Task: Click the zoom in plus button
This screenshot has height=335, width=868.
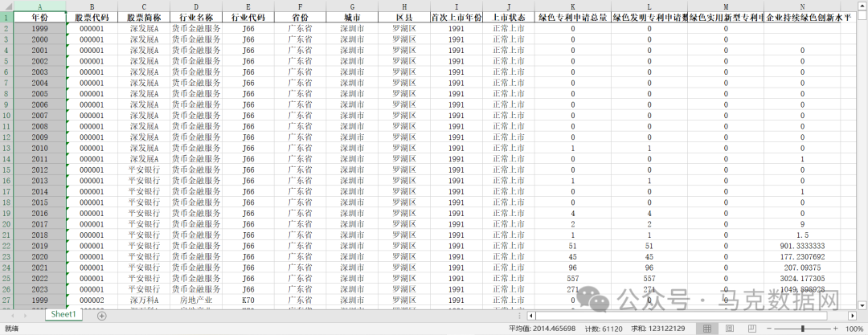Action: [836, 329]
